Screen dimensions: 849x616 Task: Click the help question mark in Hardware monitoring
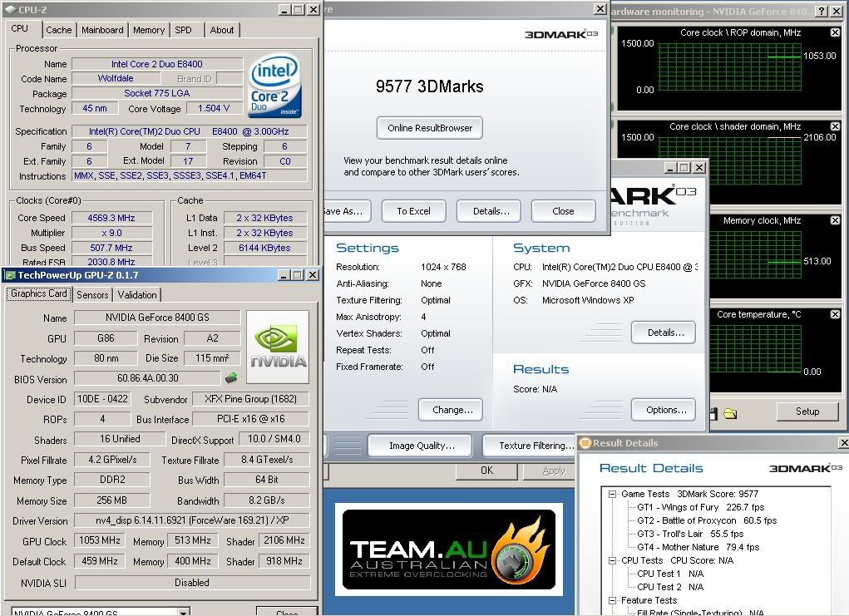pos(822,11)
